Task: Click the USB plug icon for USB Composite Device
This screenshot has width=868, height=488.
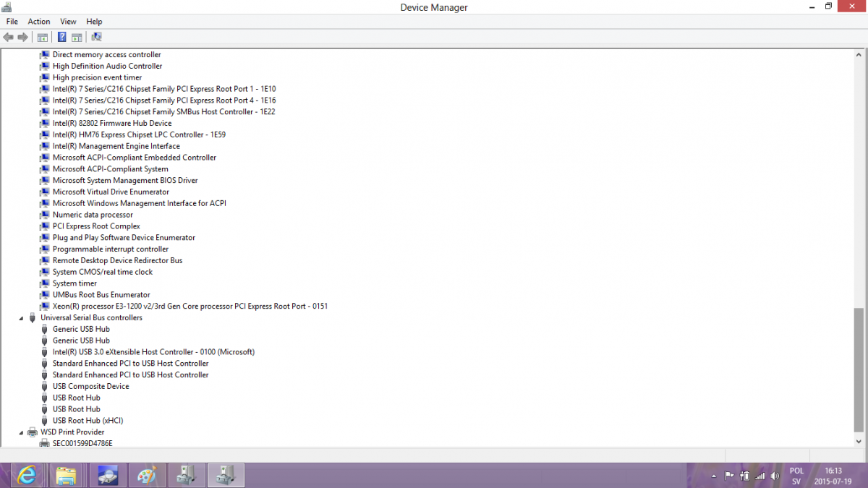Action: pos(45,386)
